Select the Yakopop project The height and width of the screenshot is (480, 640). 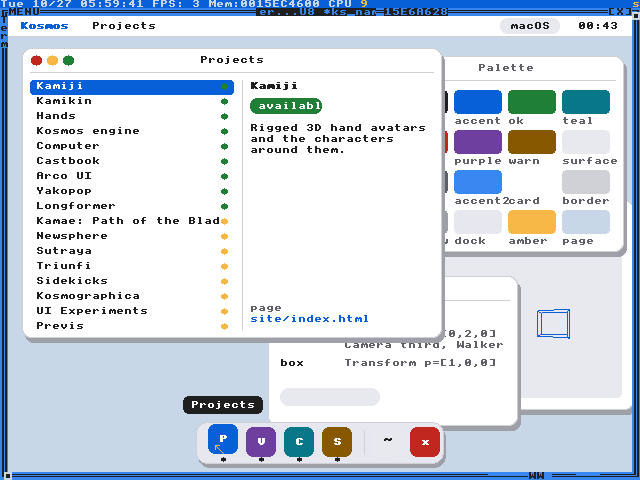point(132,191)
